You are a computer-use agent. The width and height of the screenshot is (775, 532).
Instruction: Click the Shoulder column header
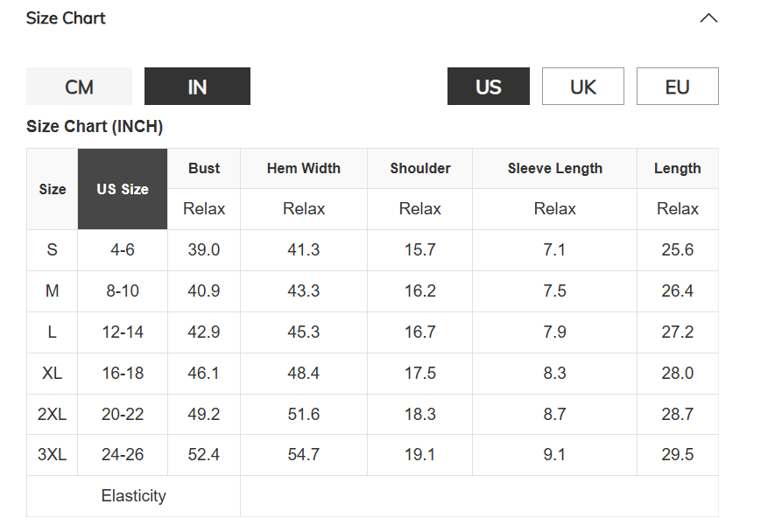click(x=420, y=168)
